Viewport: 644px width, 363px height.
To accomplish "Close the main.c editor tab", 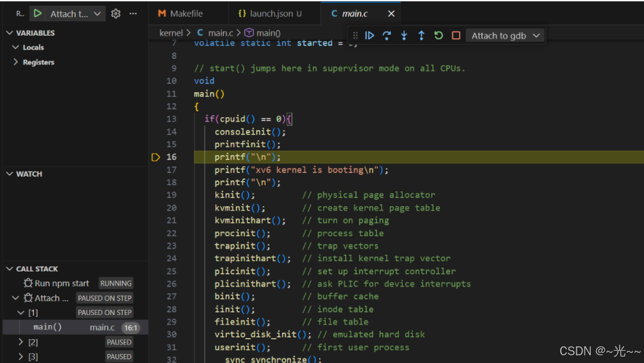I will 391,13.
